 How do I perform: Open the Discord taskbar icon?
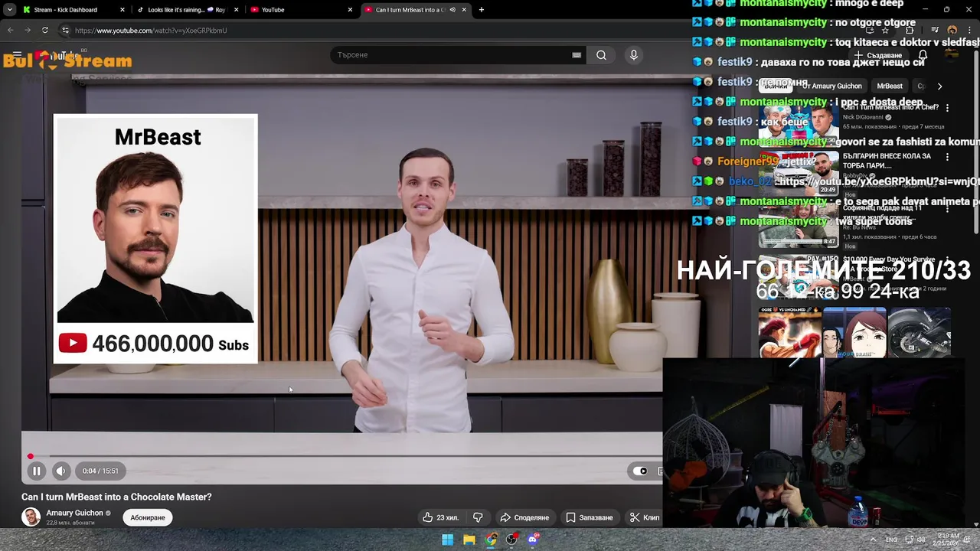click(x=534, y=540)
